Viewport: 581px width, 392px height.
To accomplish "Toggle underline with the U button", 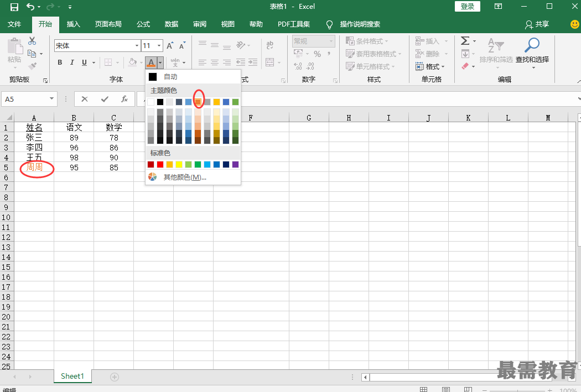I will pos(84,62).
